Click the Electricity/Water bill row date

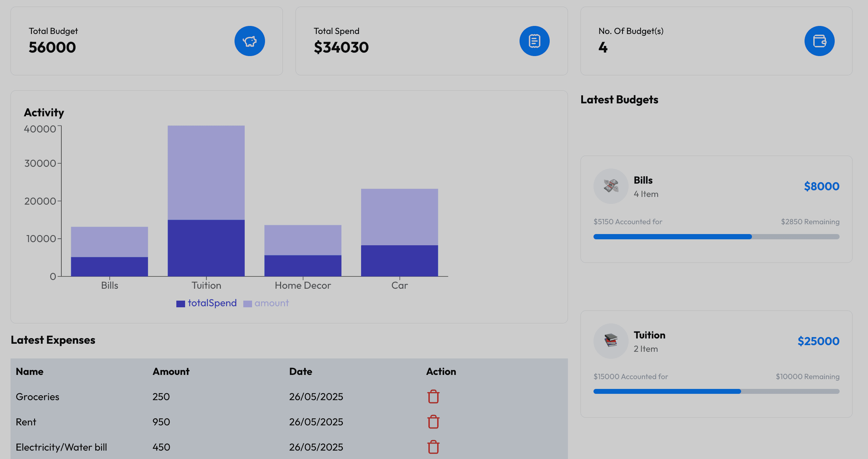(316, 447)
